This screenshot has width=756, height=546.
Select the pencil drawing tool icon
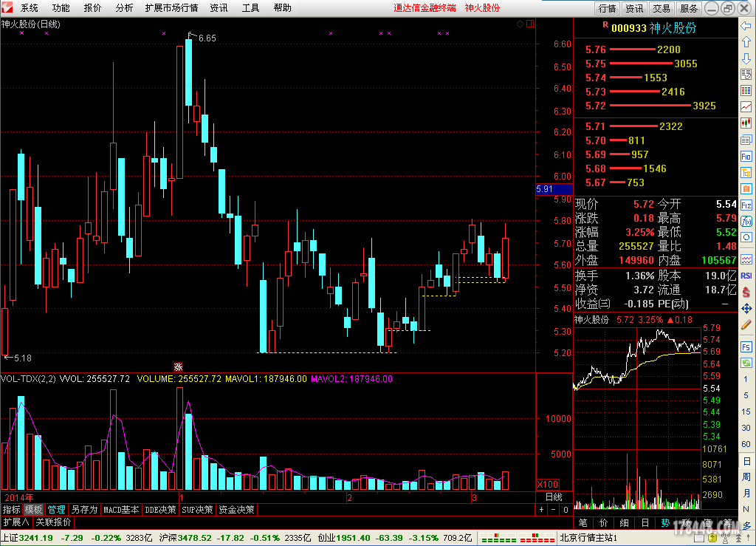[x=746, y=324]
